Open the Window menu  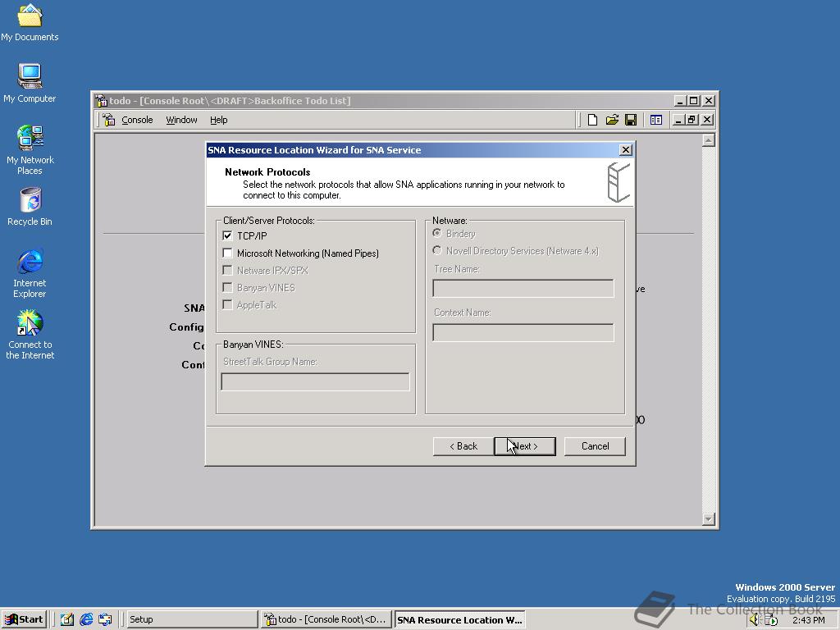tap(181, 120)
